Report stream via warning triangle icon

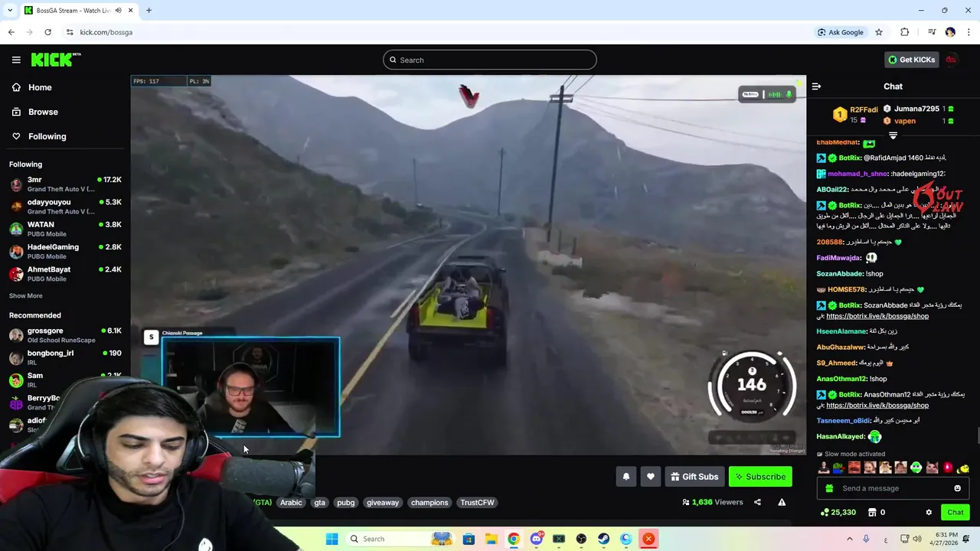pos(782,502)
